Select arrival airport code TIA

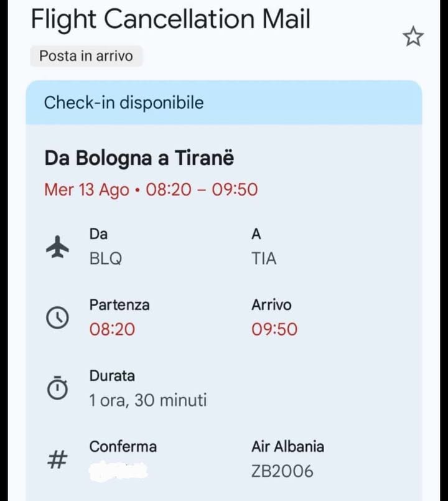(x=264, y=259)
